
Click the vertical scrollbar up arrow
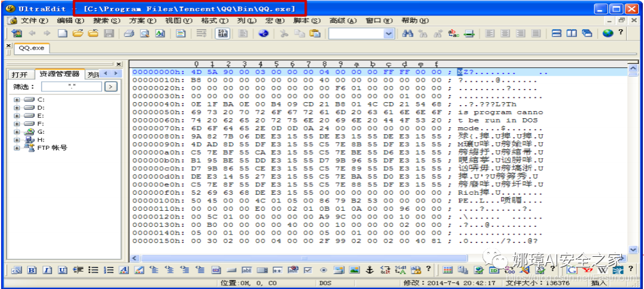(633, 67)
